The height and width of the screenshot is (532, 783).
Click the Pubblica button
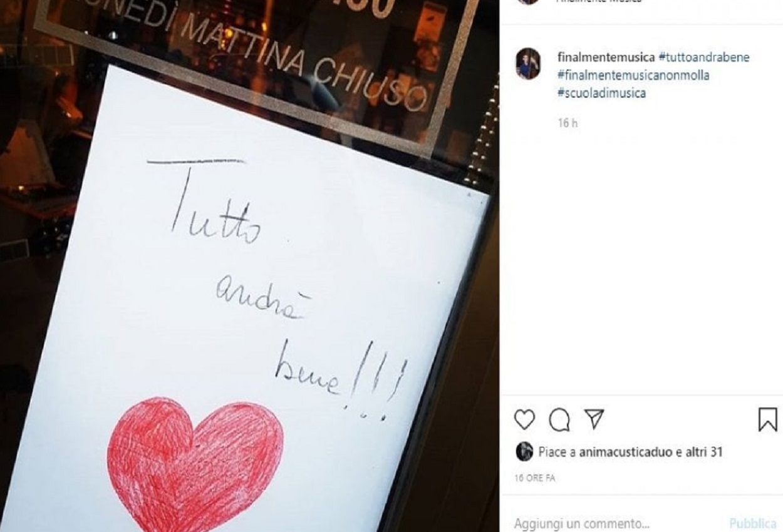754,523
